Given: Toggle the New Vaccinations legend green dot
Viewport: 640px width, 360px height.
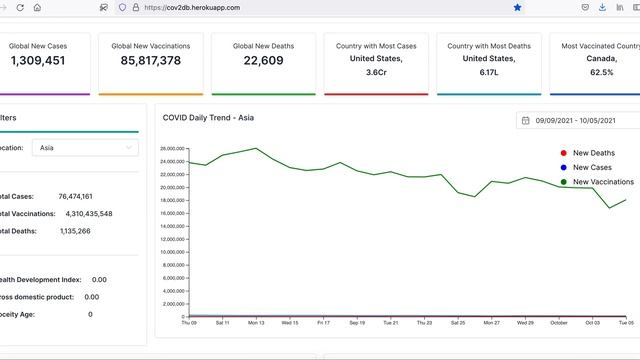Looking at the screenshot, I should point(564,182).
